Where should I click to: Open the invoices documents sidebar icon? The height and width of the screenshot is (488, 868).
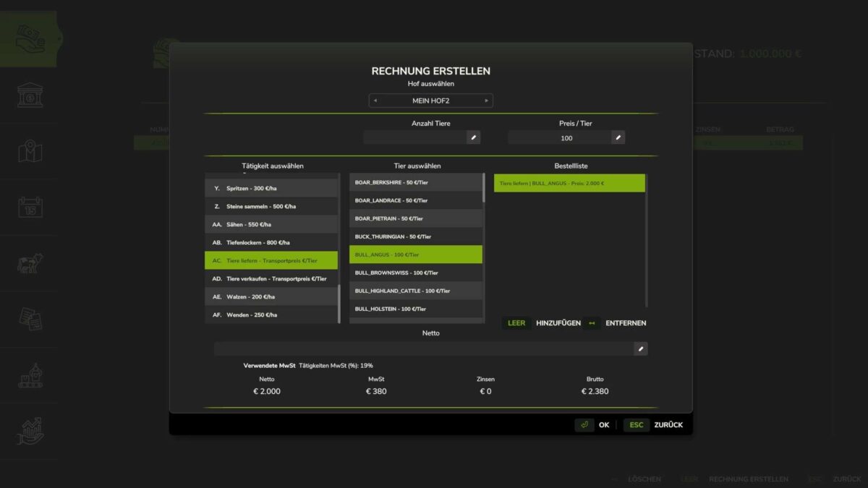[x=30, y=318]
